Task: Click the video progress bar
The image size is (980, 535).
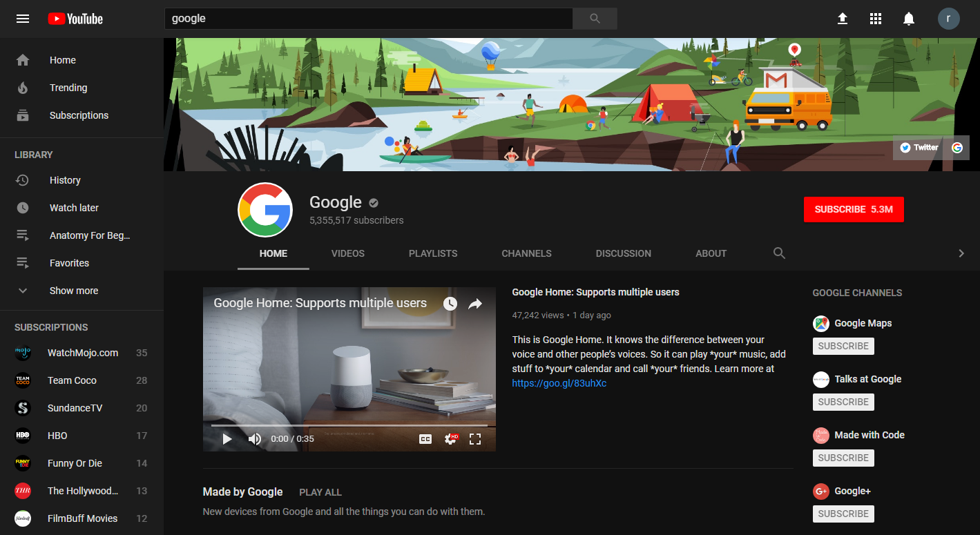Action: coord(349,425)
